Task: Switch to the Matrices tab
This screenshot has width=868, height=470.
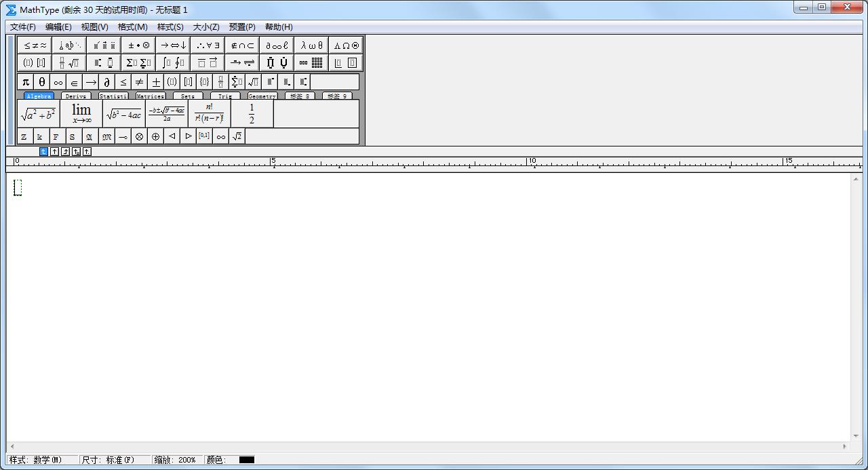Action: coord(150,96)
